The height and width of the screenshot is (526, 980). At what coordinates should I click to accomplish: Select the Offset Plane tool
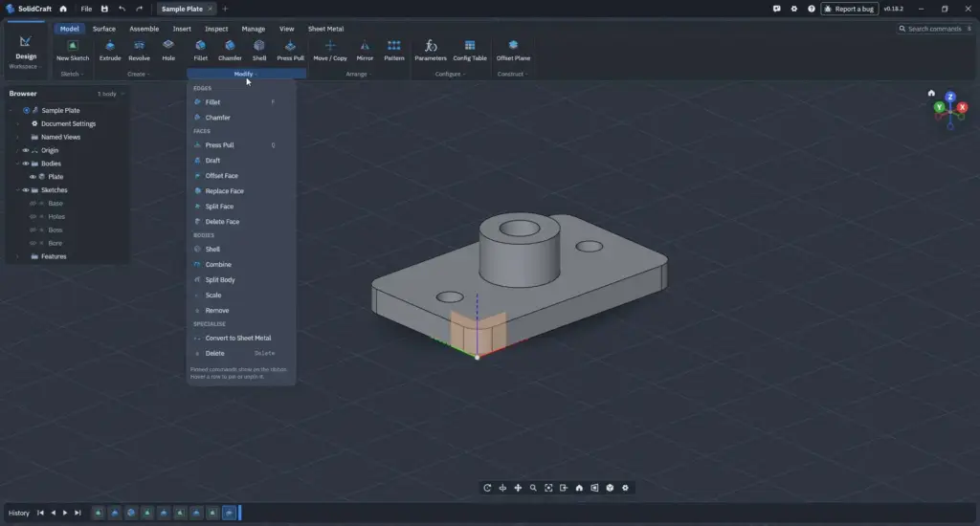(513, 50)
